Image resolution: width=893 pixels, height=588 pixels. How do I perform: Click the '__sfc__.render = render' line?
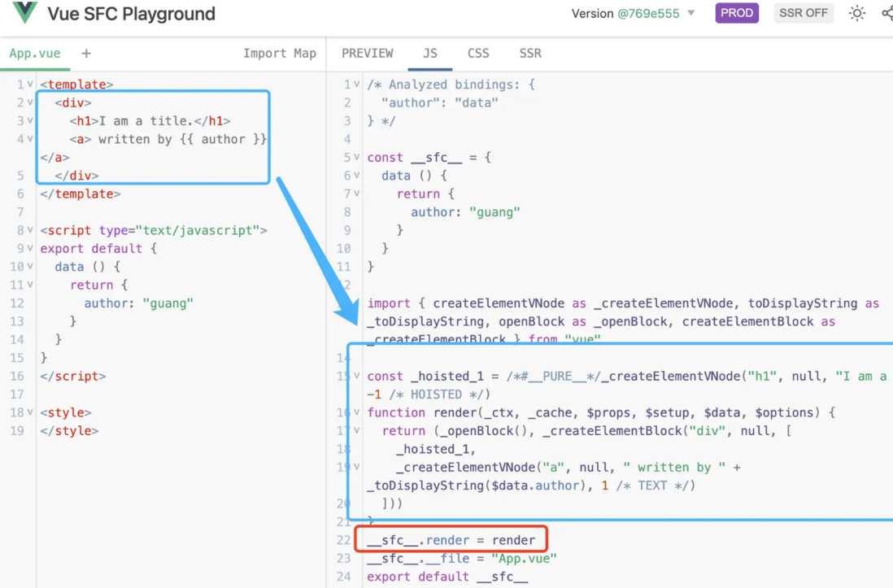pyautogui.click(x=451, y=540)
